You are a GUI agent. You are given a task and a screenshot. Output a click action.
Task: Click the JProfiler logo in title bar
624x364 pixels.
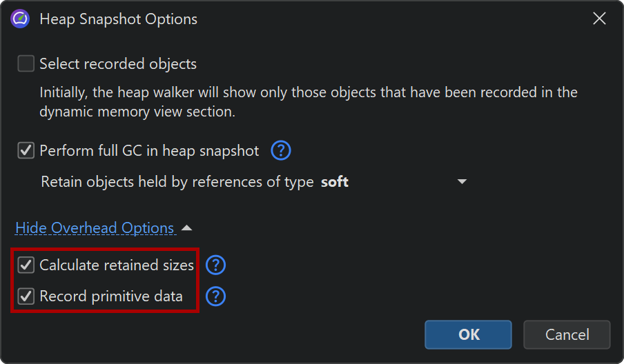[x=20, y=19]
